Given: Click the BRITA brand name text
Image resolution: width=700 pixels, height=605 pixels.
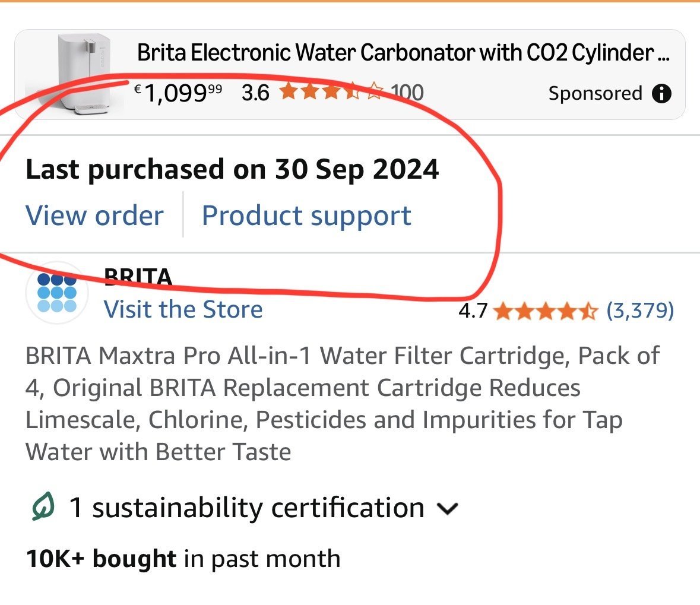Looking at the screenshot, I should coord(138,277).
